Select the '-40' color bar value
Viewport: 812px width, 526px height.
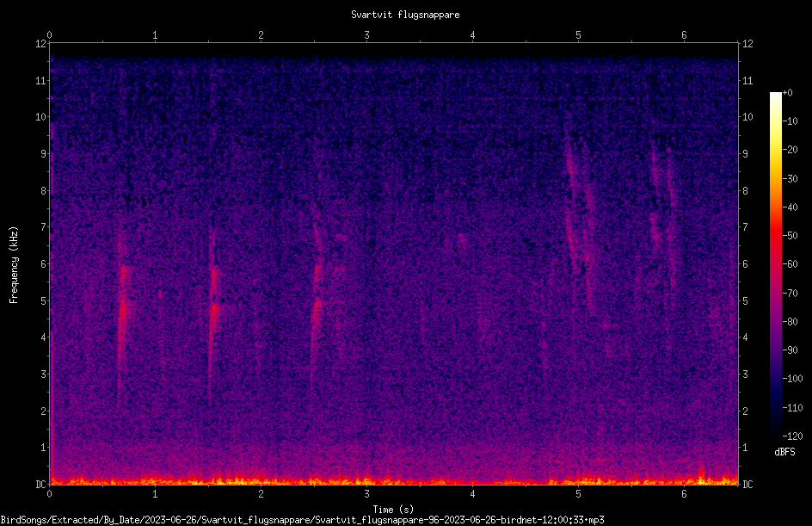point(790,207)
